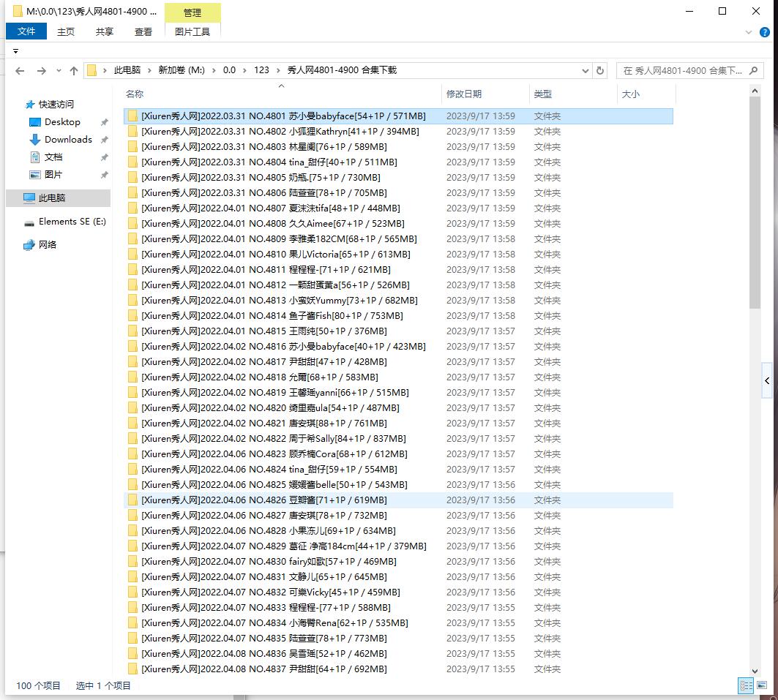Viewport: 778px width, 700px height.
Task: Select 快速访问 in navigation pane
Action: point(56,104)
